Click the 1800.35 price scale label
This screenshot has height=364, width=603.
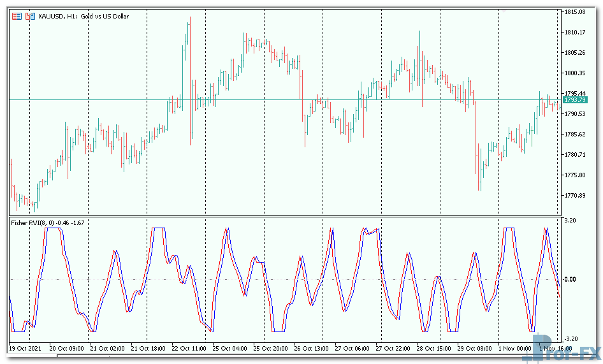575,73
